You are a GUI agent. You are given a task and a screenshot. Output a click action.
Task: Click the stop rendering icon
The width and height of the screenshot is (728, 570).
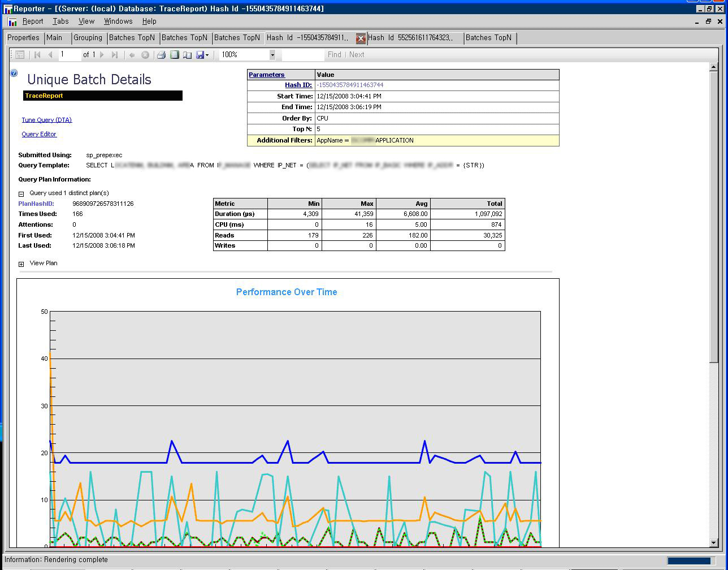pos(145,55)
